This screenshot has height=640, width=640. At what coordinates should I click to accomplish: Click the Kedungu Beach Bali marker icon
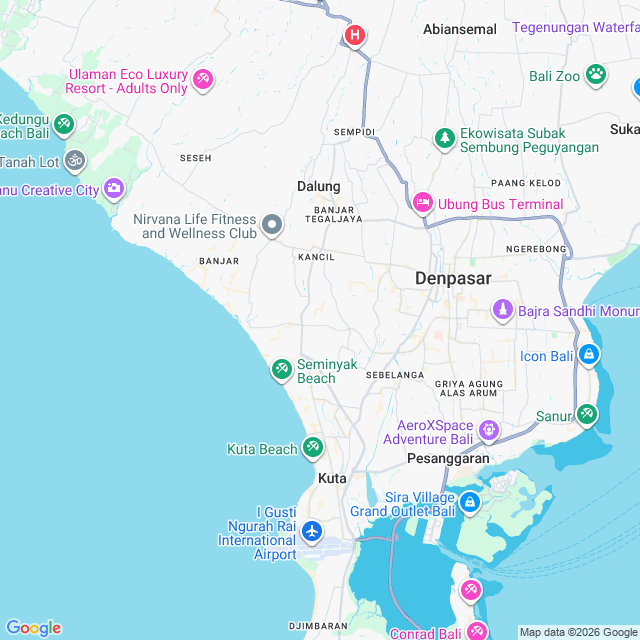point(64,124)
